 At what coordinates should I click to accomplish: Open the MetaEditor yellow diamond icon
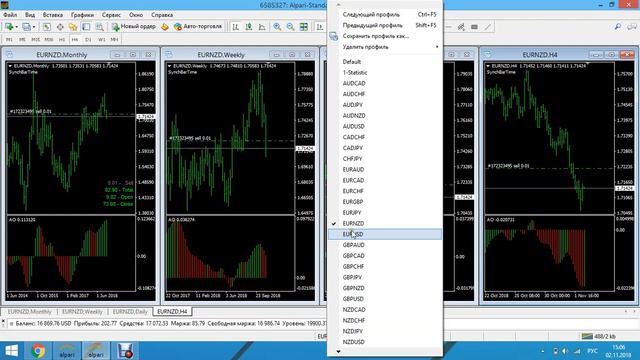pyautogui.click(x=164, y=27)
